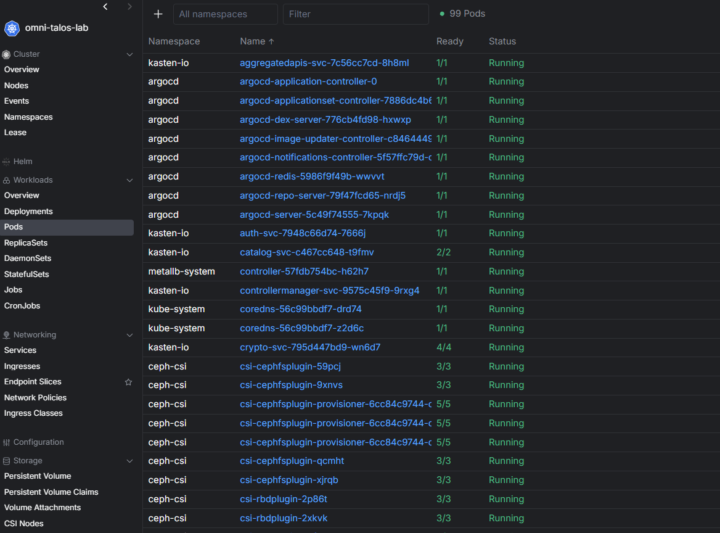Screen dimensions: 720x533
Task: Collapse the Storage section chevron
Action: tap(129, 461)
